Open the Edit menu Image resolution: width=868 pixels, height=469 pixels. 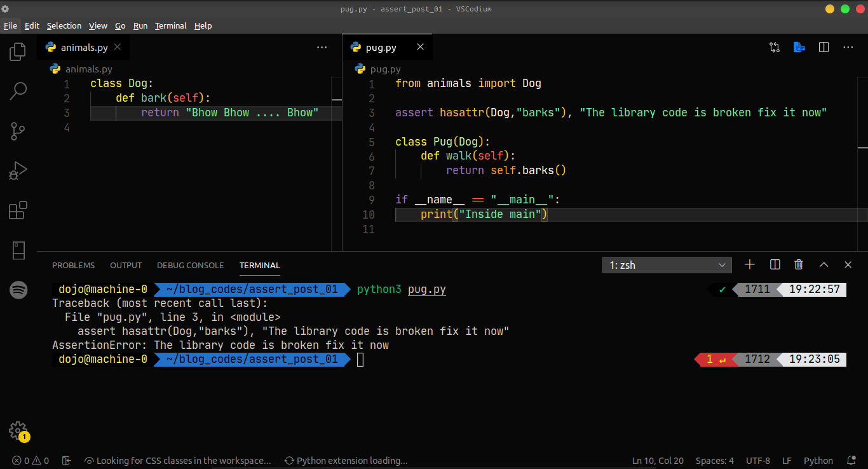tap(32, 25)
